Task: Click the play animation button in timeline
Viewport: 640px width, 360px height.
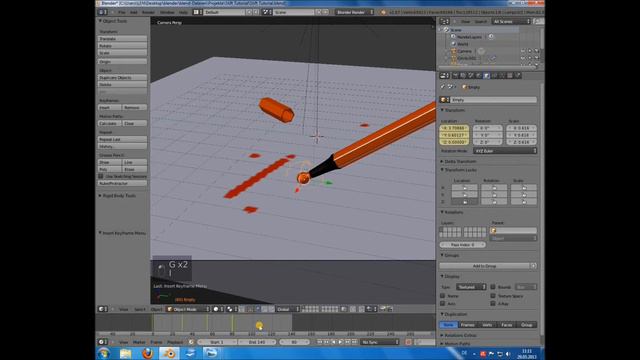Action: pos(340,342)
